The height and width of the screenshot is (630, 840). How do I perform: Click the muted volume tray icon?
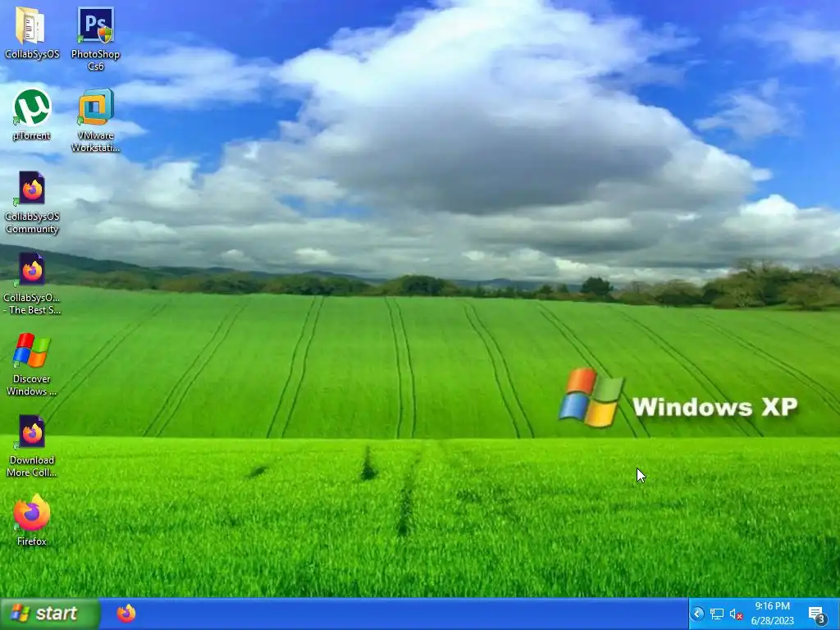pos(736,614)
